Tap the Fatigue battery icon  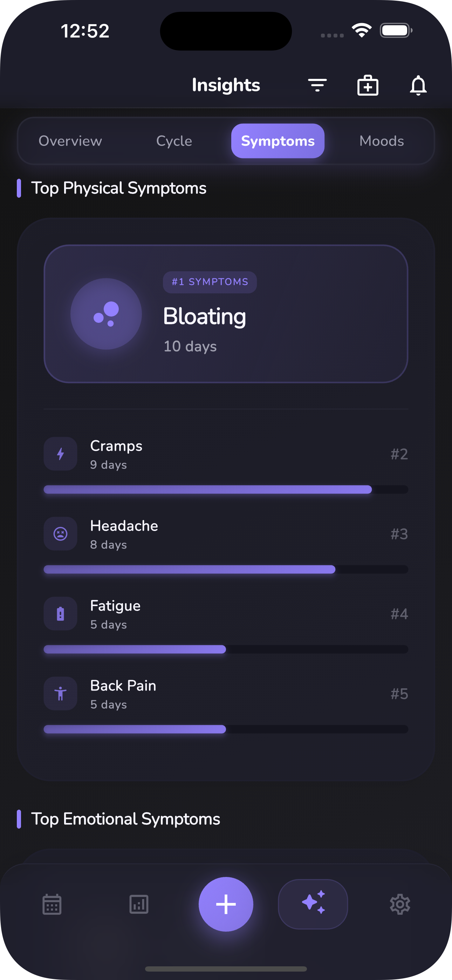coord(61,614)
